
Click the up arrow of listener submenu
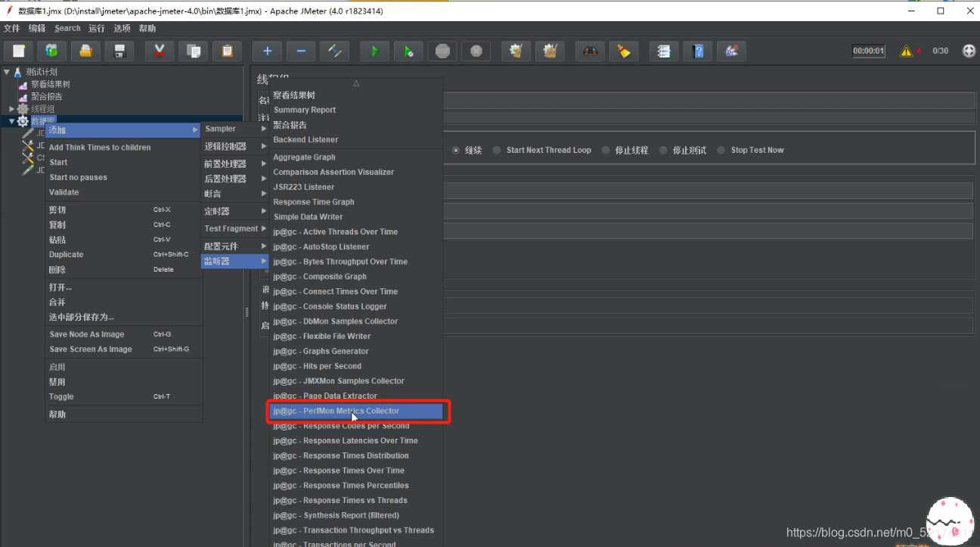coord(356,83)
